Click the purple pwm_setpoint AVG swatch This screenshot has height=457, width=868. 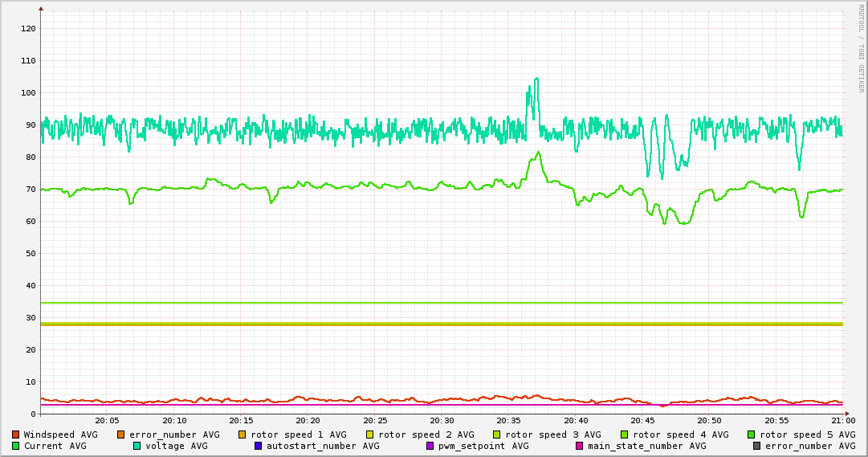(430, 446)
